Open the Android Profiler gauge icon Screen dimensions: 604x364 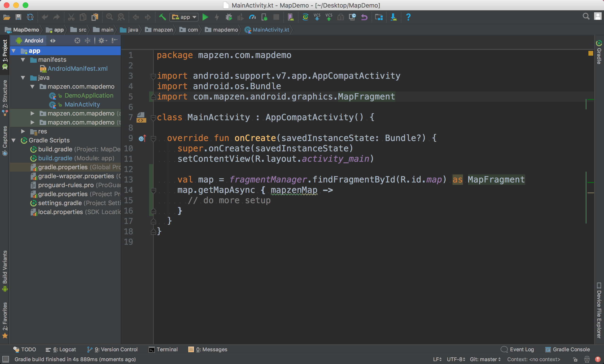tap(252, 17)
